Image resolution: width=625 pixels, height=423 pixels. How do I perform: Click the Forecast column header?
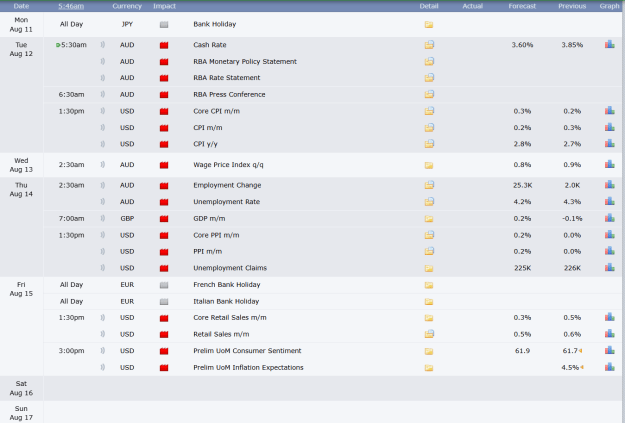(x=522, y=6)
